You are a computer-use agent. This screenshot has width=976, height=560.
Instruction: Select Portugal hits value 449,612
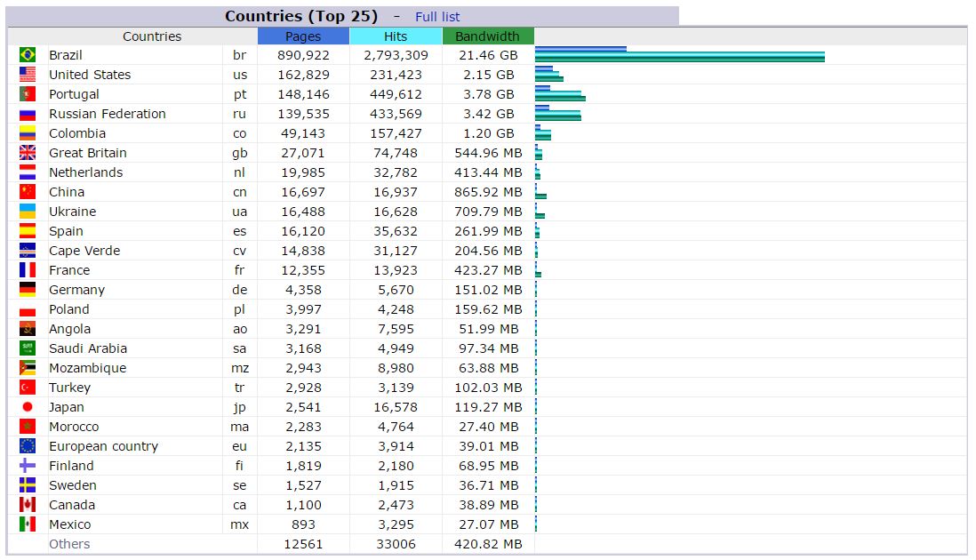point(396,94)
